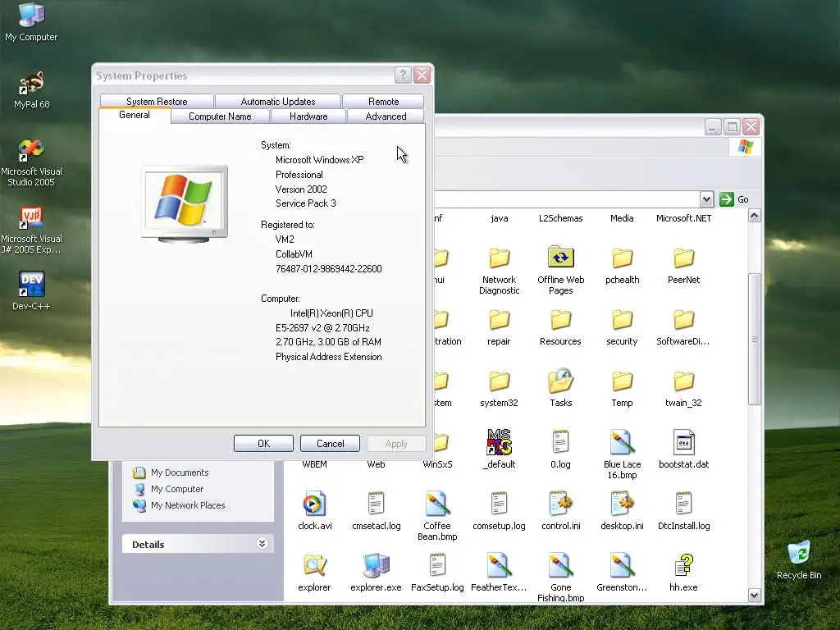The height and width of the screenshot is (630, 840).
Task: Select the FaxSetup.log file
Action: point(437,572)
